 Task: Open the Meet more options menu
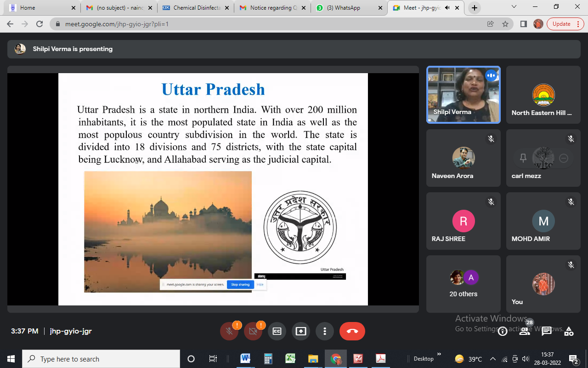click(325, 331)
